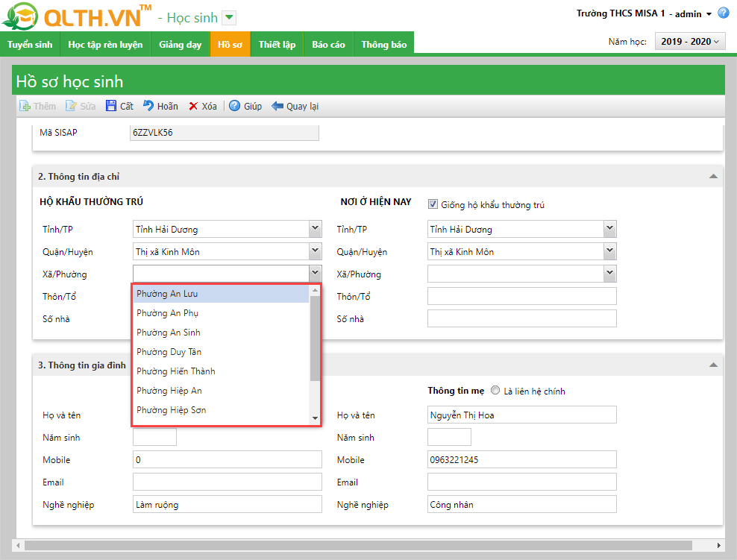This screenshot has height=560, width=737.
Task: Click the Sửa (edit) pencil icon
Action: [x=71, y=106]
